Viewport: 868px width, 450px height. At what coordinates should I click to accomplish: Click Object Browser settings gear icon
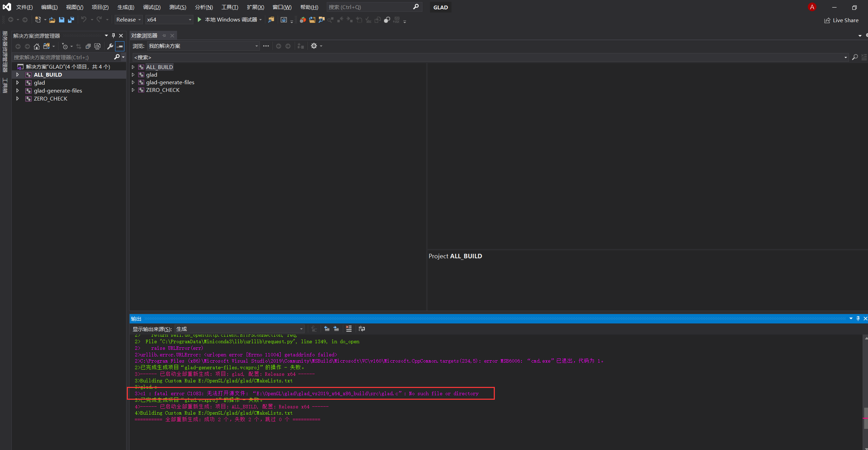[x=314, y=46]
